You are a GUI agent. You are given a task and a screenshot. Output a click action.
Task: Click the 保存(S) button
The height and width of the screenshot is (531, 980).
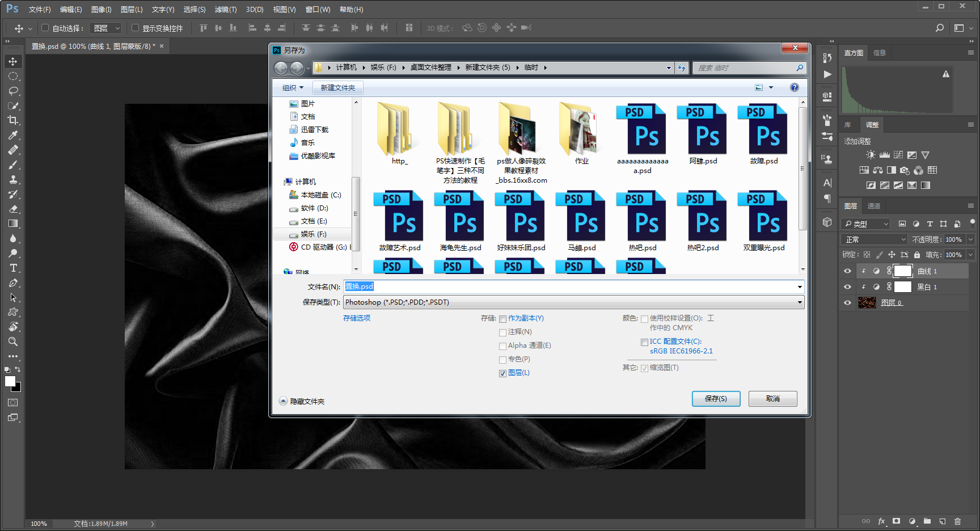[716, 399]
